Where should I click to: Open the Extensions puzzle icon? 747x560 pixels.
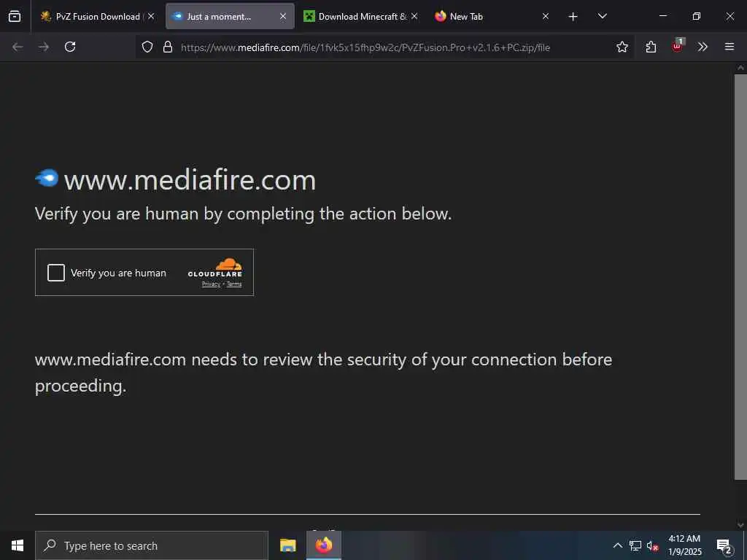pyautogui.click(x=651, y=47)
